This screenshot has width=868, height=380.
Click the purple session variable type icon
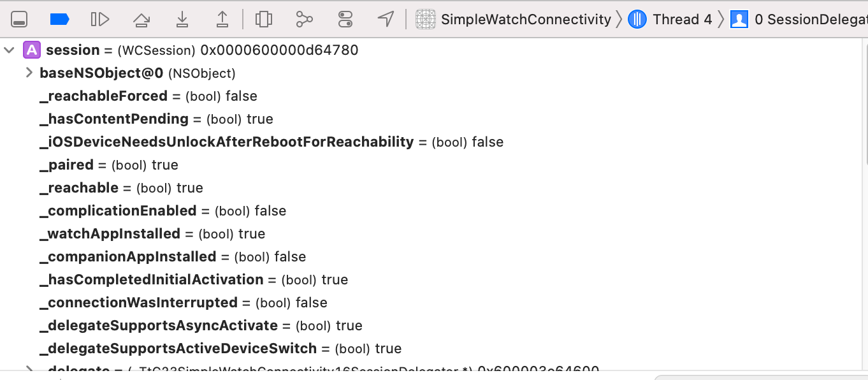[32, 50]
